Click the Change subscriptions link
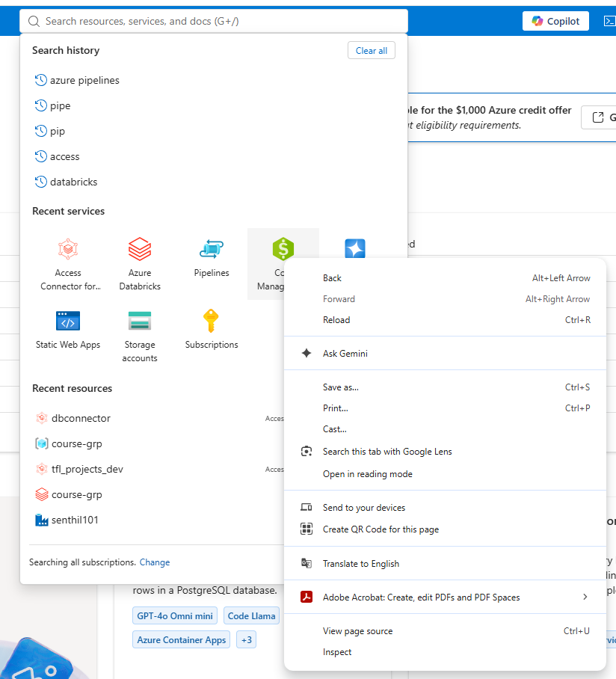The image size is (616, 679). (x=155, y=562)
